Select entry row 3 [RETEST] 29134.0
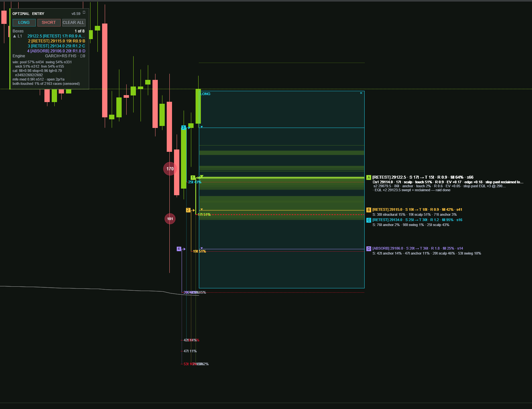The width and height of the screenshot is (532, 409). pos(56,46)
